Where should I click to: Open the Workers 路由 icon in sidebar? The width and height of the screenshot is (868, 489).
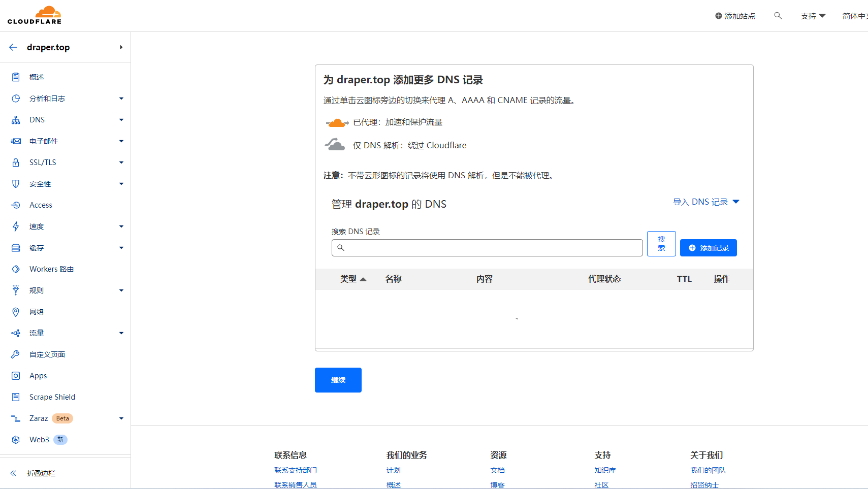(x=16, y=269)
